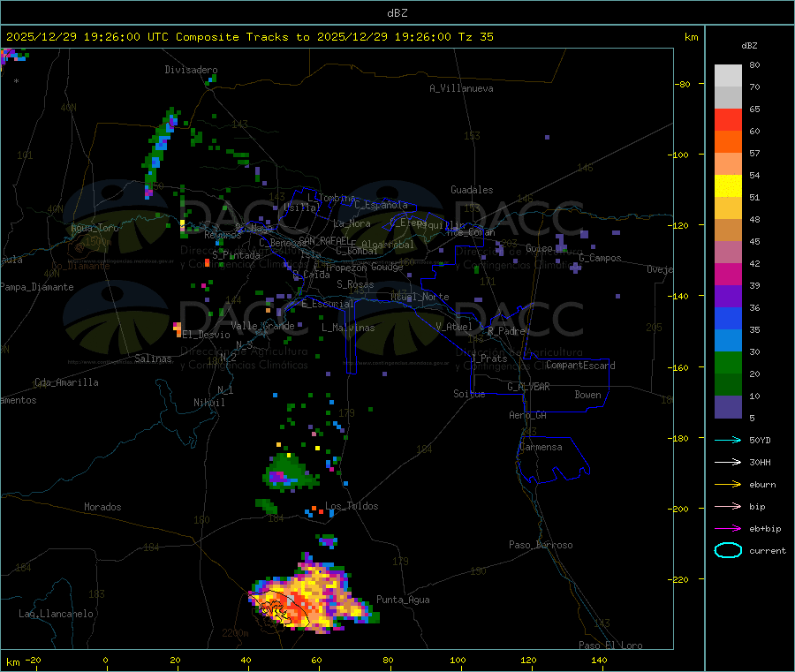Pick the magenta 39-42 dBZ legend band

pos(728,274)
